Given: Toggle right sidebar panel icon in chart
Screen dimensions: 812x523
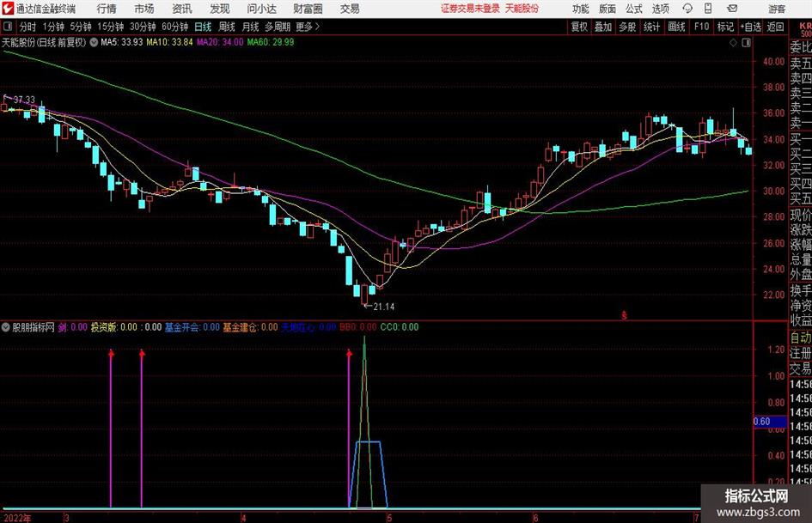Looking at the screenshot, I should 746,42.
